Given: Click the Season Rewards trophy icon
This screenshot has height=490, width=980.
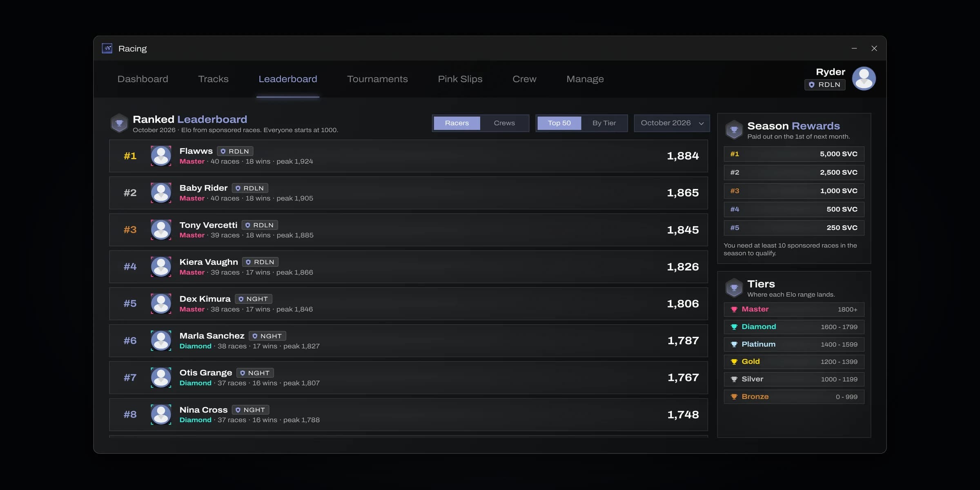Looking at the screenshot, I should (734, 130).
